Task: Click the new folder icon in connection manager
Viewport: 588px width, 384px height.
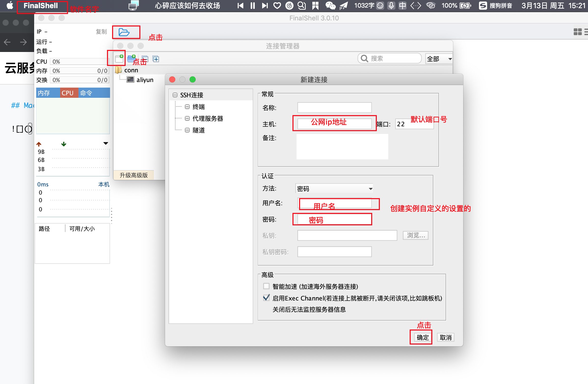Action: [131, 59]
